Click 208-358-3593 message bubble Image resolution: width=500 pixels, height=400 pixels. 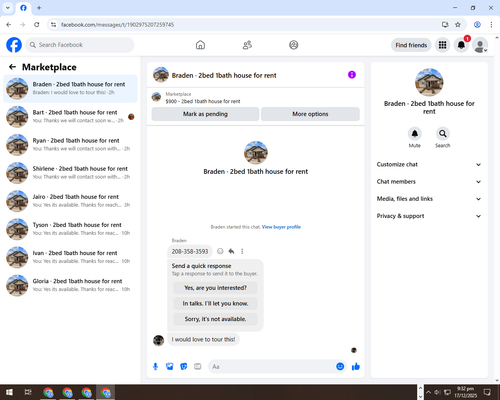coord(190,251)
